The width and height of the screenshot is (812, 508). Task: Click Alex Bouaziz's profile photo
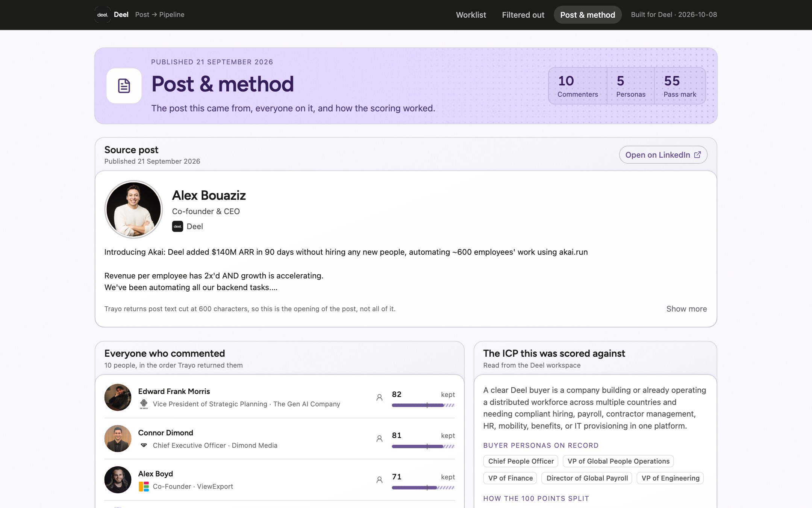133,209
